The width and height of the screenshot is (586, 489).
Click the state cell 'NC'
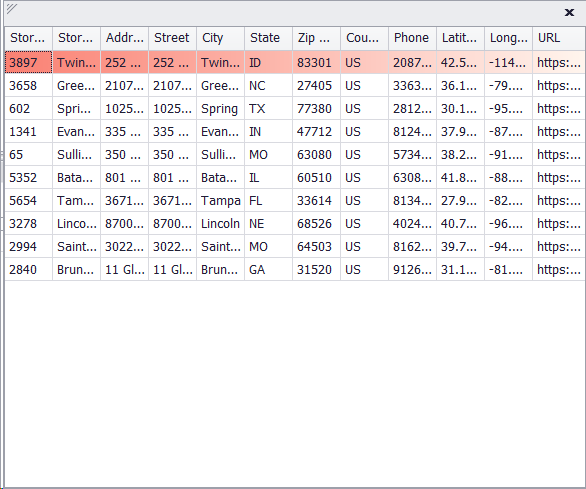click(268, 86)
